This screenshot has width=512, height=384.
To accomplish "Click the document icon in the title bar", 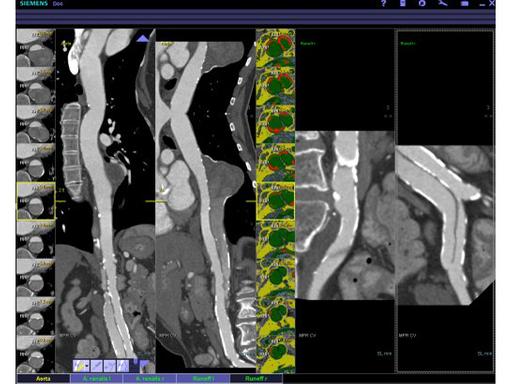I will (403, 3).
